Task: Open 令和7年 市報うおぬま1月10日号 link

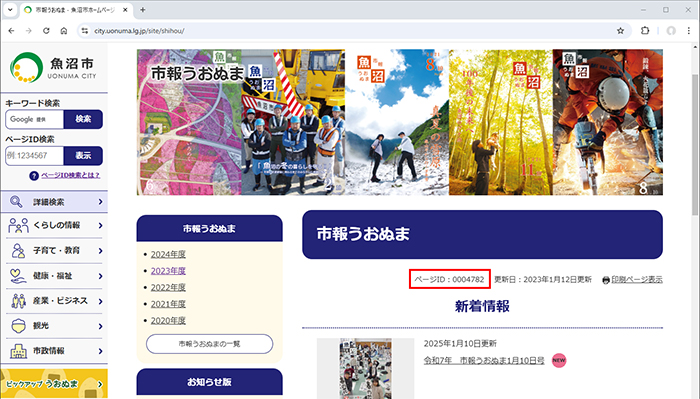Action: pos(484,361)
